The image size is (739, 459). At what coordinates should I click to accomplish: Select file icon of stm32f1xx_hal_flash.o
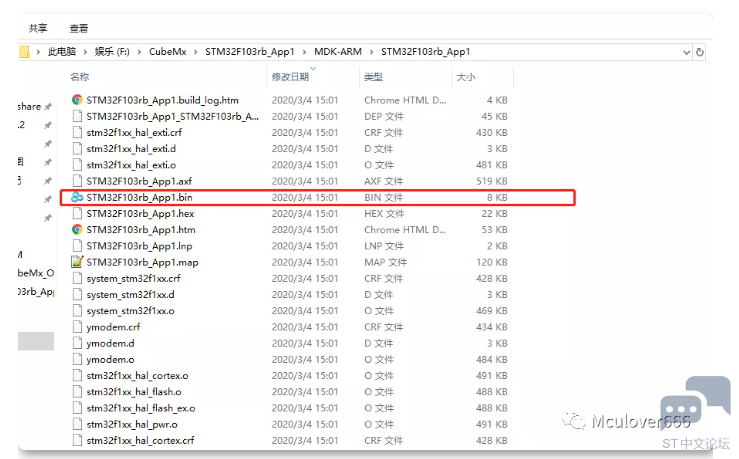77,392
